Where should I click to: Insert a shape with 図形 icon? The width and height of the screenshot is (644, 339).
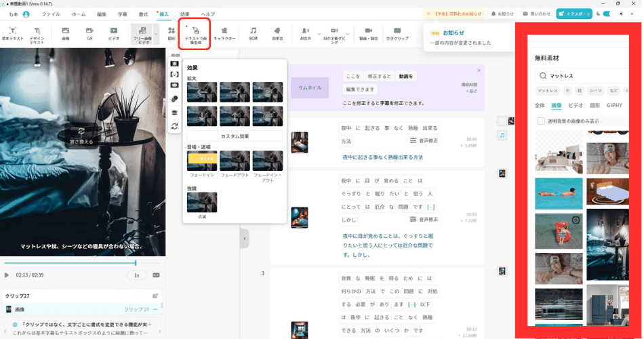tap(172, 34)
